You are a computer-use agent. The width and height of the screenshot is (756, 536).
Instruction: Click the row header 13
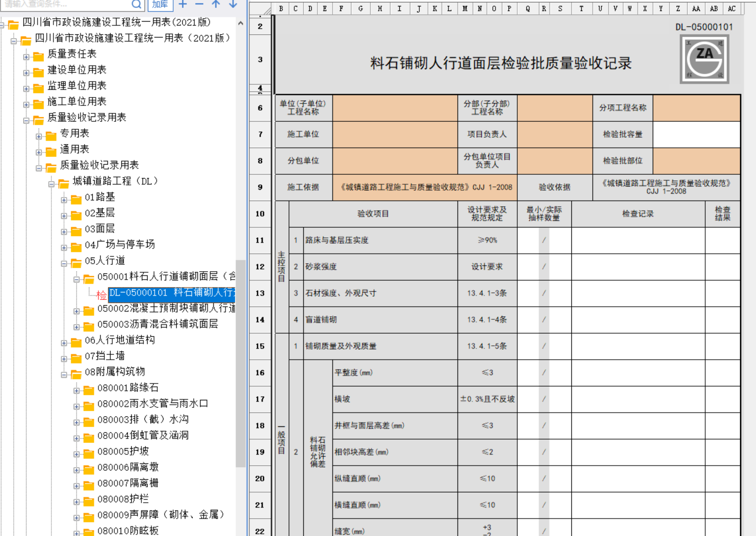pos(260,293)
